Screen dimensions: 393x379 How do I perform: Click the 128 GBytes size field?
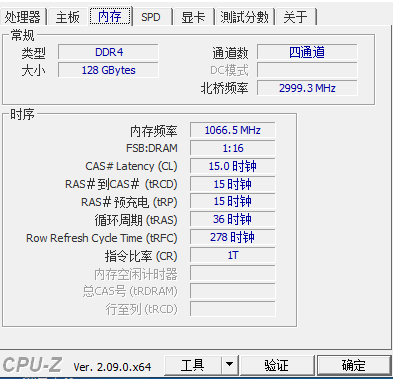click(108, 70)
